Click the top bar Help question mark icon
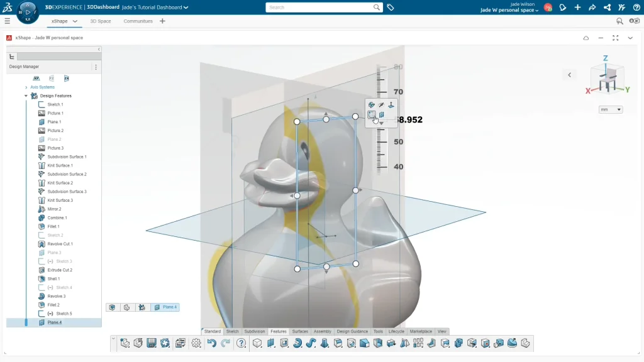 point(636,8)
